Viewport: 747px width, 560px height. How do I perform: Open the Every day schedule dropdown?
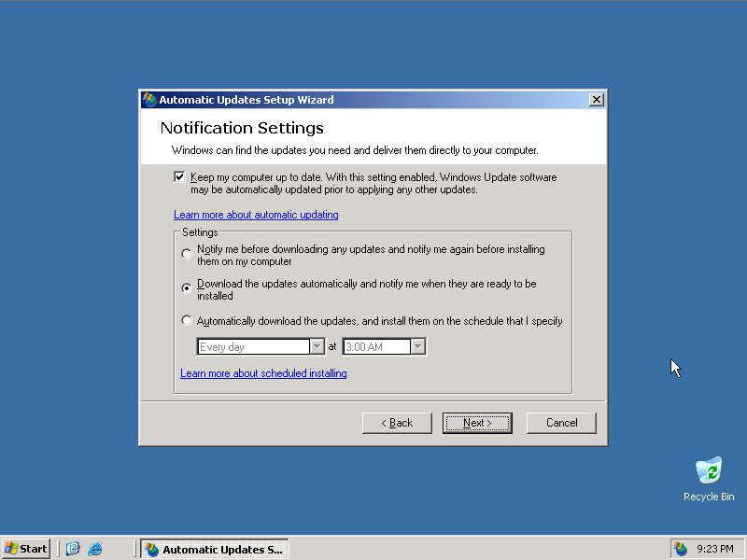(x=317, y=346)
